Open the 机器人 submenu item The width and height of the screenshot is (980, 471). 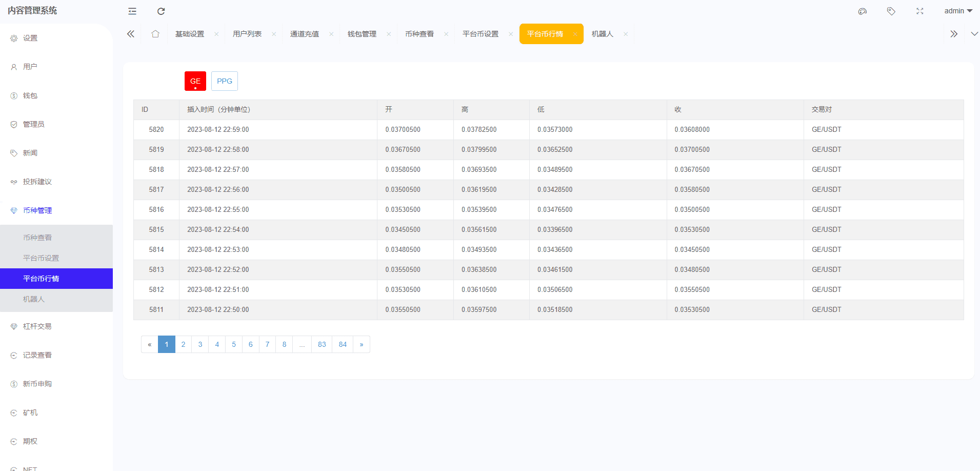point(34,299)
